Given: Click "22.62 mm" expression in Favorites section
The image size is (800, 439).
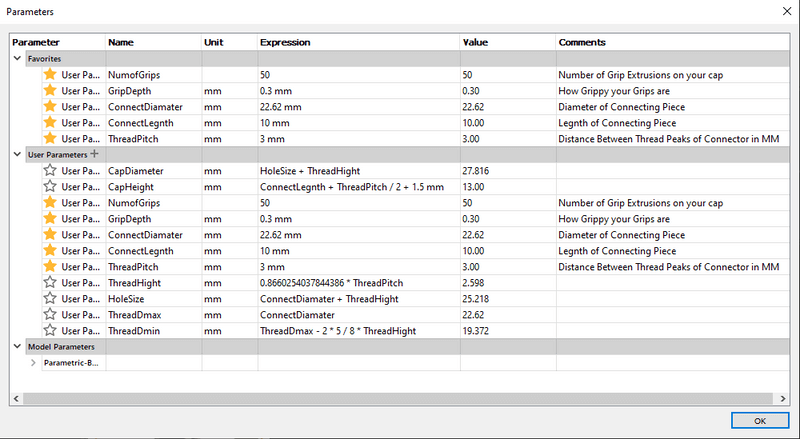Looking at the screenshot, I should pos(280,107).
